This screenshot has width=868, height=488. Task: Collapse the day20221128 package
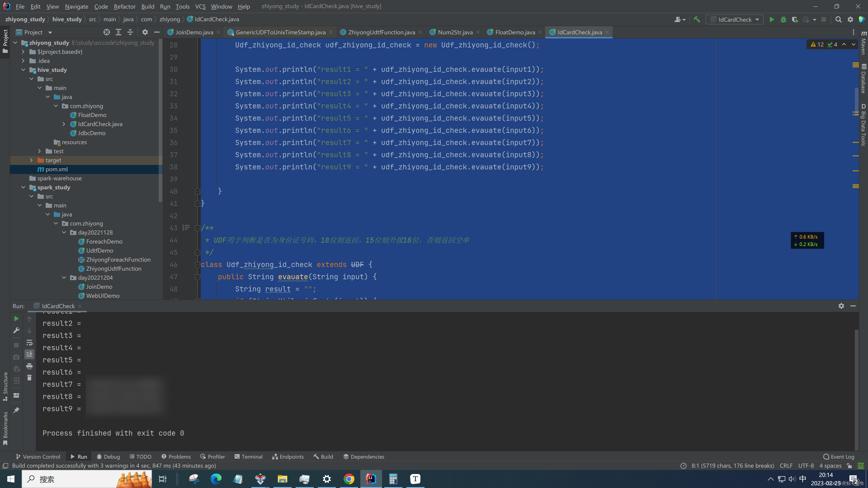[x=64, y=232]
